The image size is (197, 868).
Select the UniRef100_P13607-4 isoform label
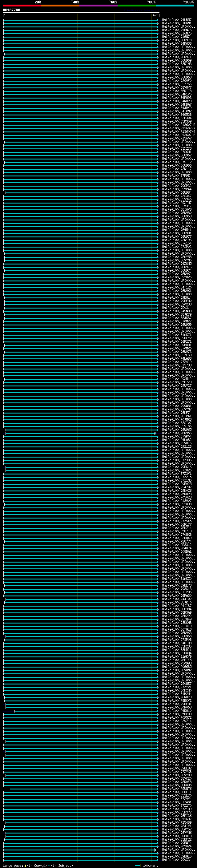[179, 132]
